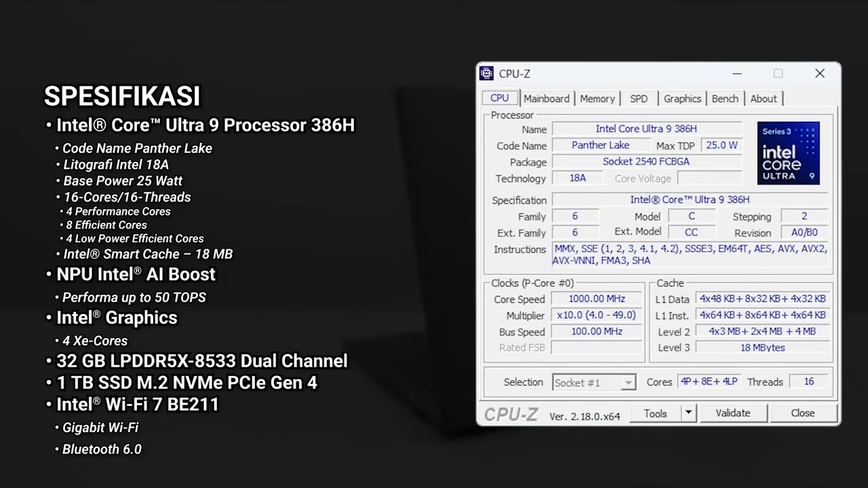The image size is (868, 488).
Task: Click '32 GB LPDDR5X-8533 Dual Channel' line
Action: click(x=202, y=361)
